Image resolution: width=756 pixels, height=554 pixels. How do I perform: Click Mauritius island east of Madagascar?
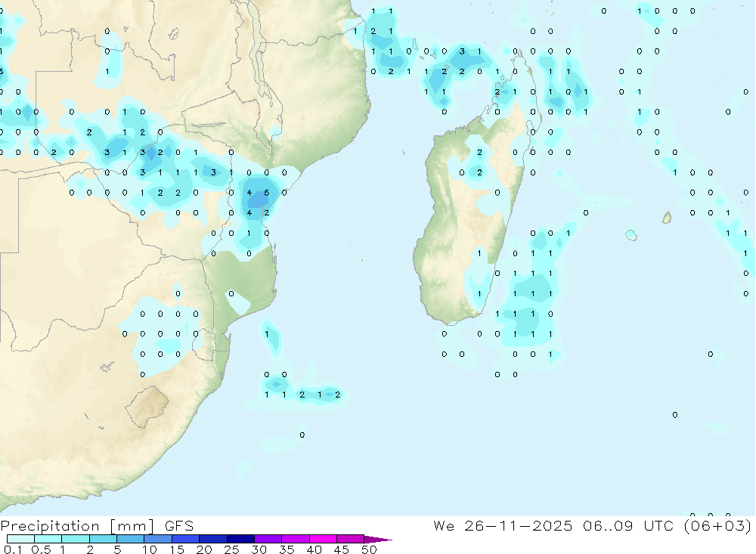tap(667, 217)
